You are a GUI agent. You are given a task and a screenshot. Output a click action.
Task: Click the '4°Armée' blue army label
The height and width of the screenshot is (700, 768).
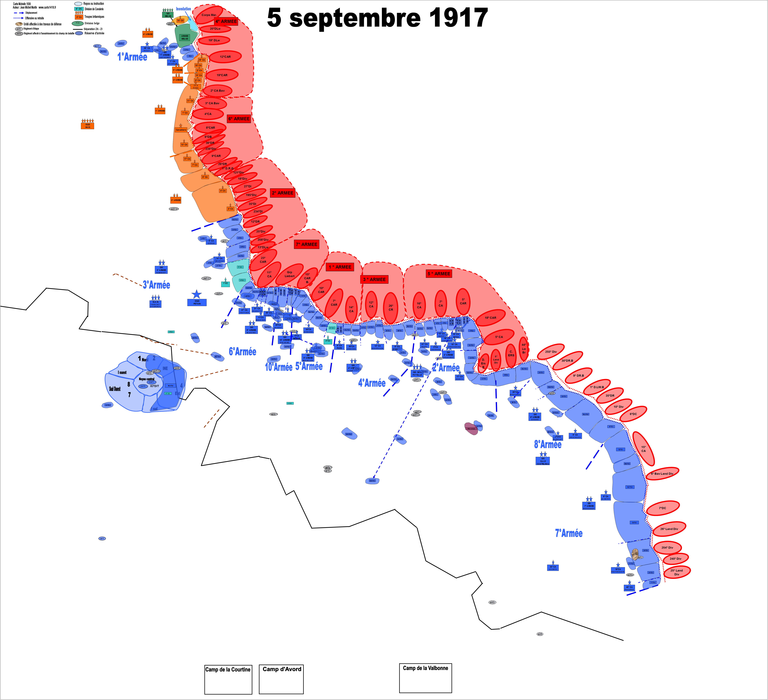coord(372,383)
